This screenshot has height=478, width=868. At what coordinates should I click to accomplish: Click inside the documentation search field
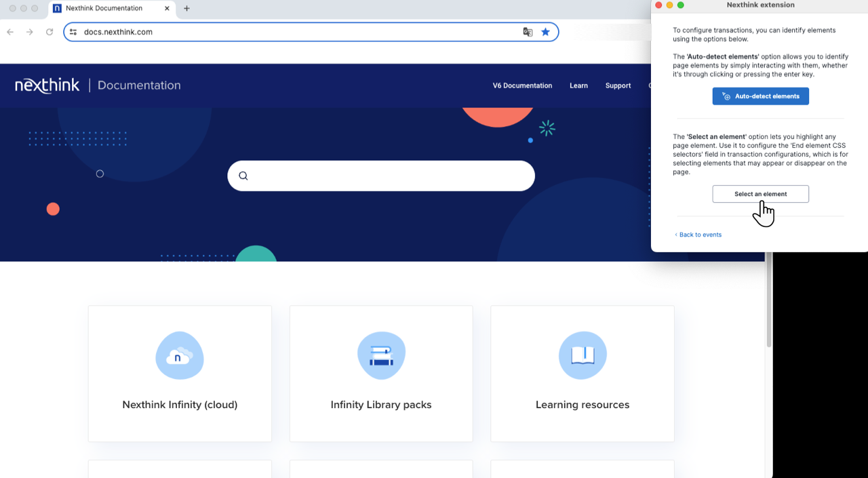pyautogui.click(x=390, y=176)
